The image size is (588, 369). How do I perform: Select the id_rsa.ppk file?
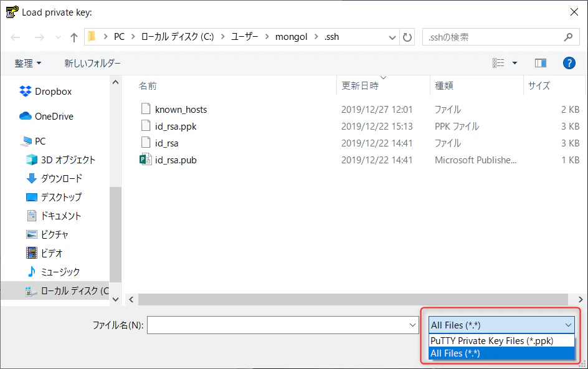pyautogui.click(x=176, y=127)
